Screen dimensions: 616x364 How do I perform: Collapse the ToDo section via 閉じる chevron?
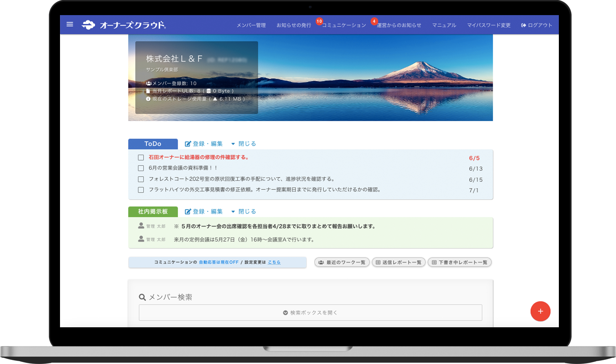coord(233,144)
